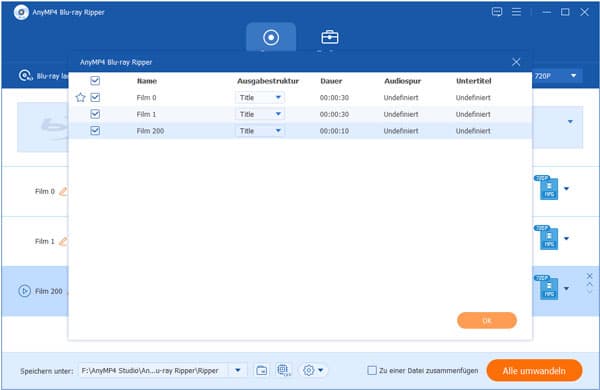The image size is (600, 390).
Task: Switch to the Toolbox briefcase tab
Action: pos(329,37)
